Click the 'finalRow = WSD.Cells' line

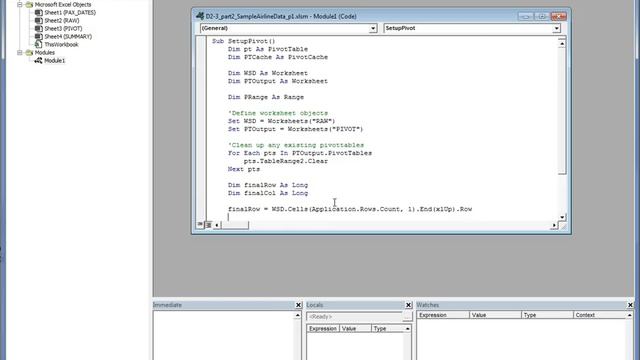pos(350,209)
